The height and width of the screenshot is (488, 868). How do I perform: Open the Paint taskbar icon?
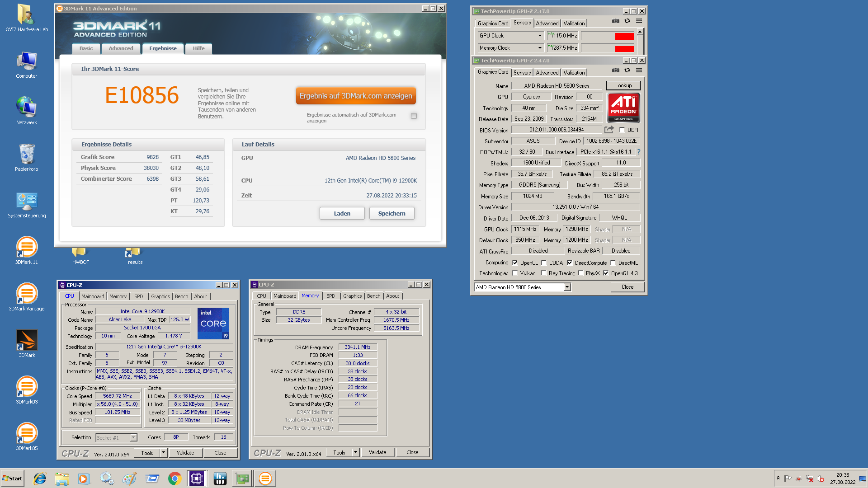pos(129,479)
